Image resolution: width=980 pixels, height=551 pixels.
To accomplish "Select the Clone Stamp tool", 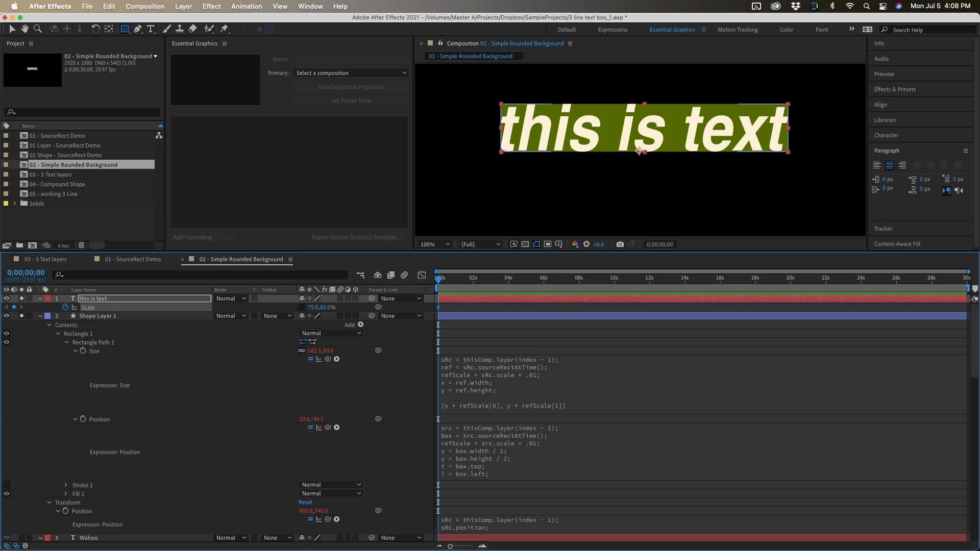I will (180, 29).
